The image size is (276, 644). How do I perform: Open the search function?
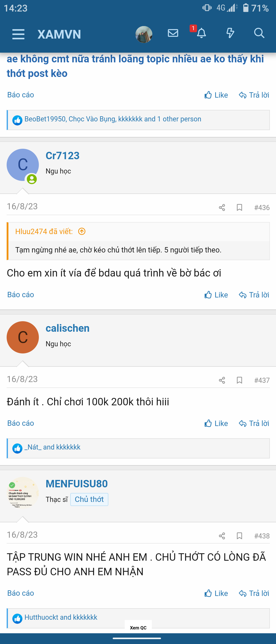(x=259, y=33)
